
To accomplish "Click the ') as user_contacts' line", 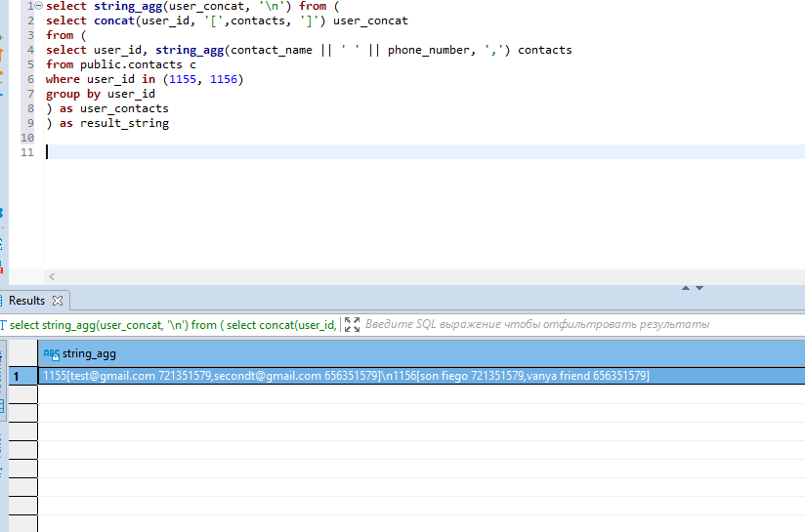I will tap(107, 108).
